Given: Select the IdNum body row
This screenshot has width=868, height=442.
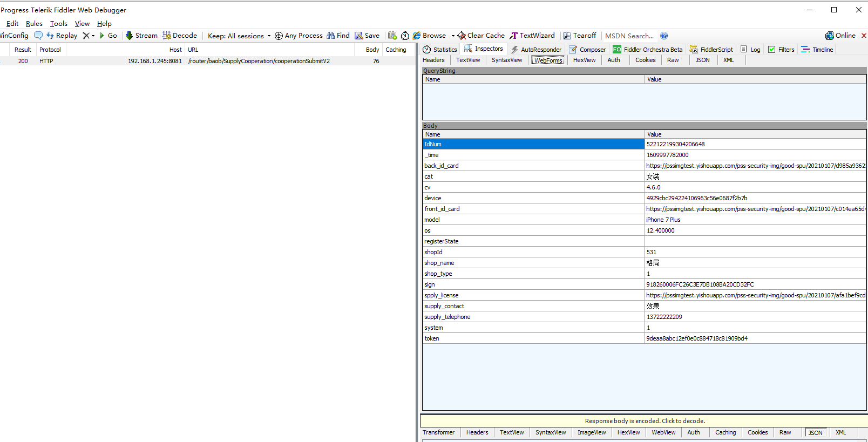Looking at the screenshot, I should pyautogui.click(x=645, y=144).
